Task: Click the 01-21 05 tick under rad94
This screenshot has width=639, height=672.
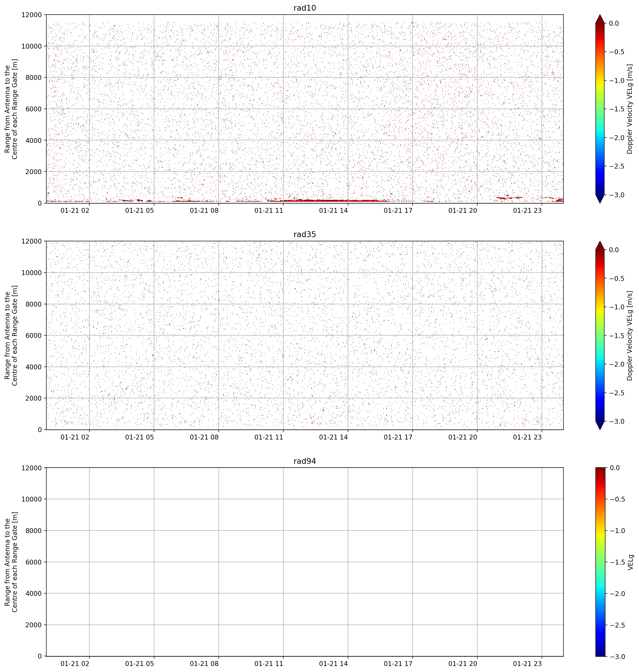Action: coord(139,663)
